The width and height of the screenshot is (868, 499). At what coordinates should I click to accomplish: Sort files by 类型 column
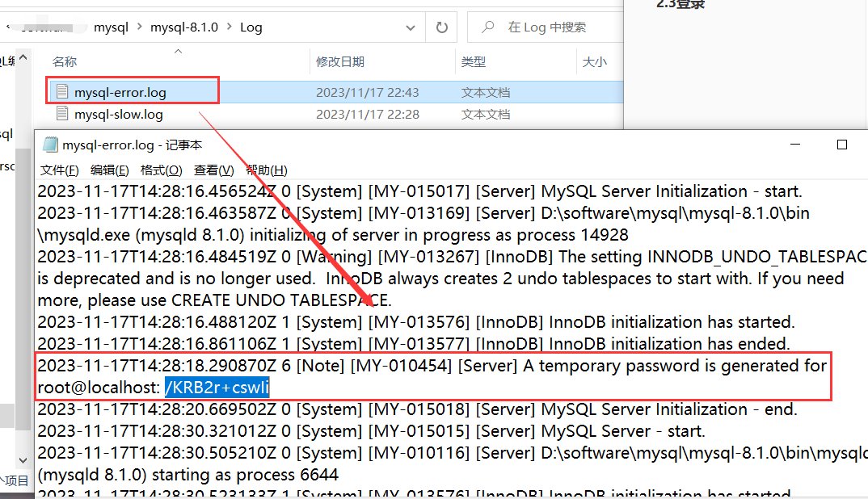(x=474, y=62)
